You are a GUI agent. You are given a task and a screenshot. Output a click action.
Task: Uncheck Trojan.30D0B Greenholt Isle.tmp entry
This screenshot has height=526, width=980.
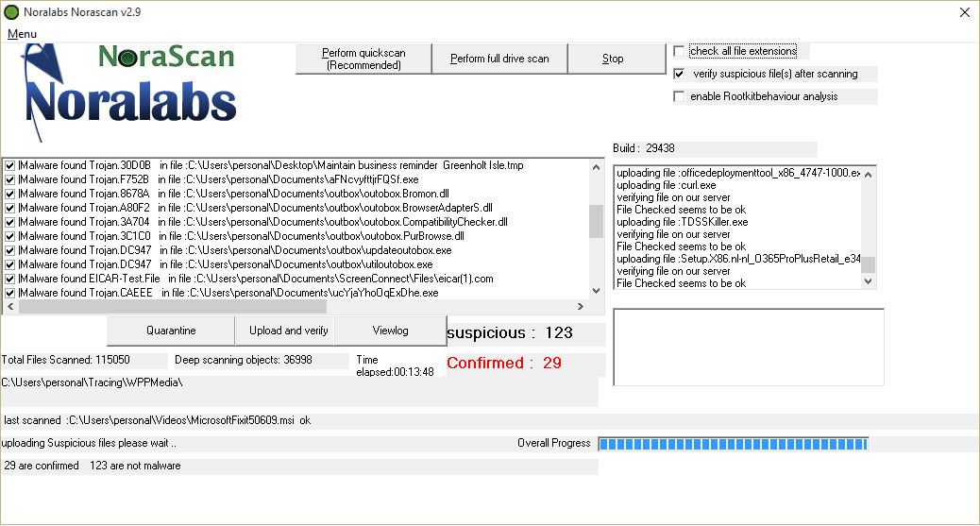pos(10,166)
